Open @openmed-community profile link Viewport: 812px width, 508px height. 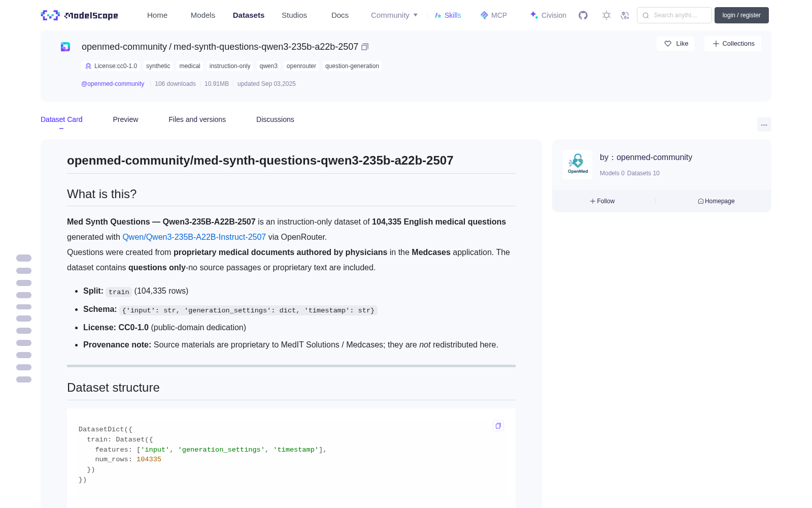(113, 84)
